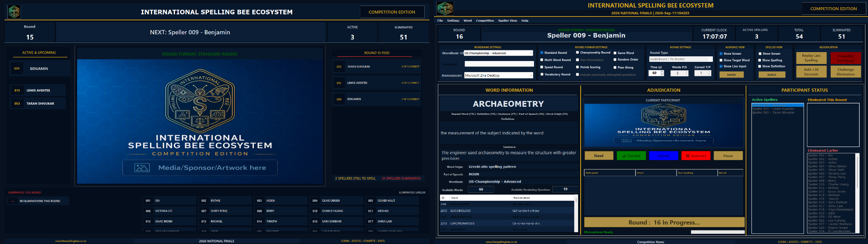Image resolution: width=868 pixels, height=244 pixels.
Task: Open the Settings menu
Action: click(453, 20)
